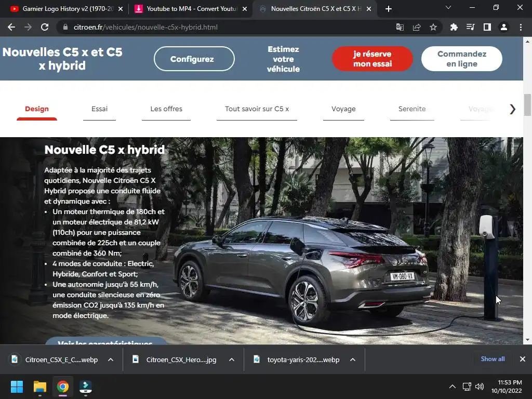The height and width of the screenshot is (399, 532).
Task: Click the scrollbar down arrow
Action: point(527,340)
